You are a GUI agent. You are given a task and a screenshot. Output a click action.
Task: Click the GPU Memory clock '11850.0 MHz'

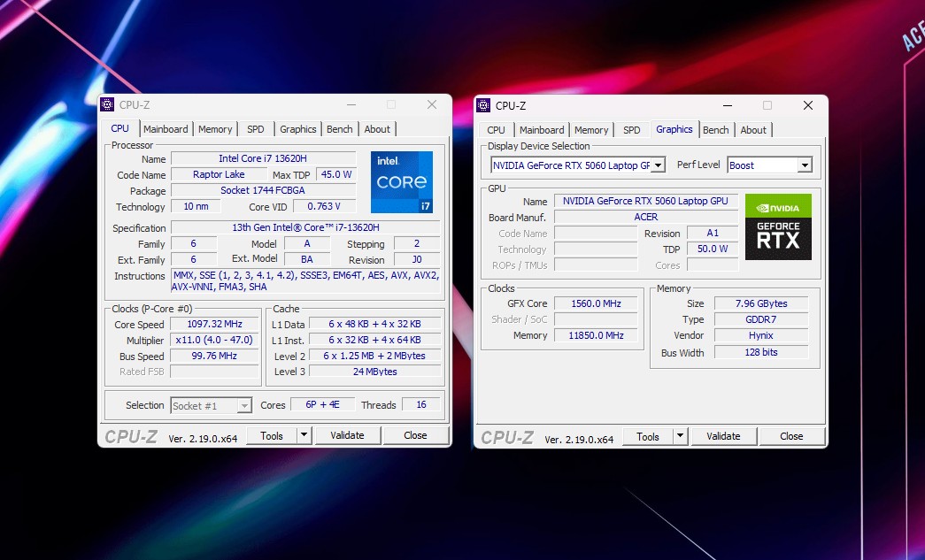pos(596,335)
